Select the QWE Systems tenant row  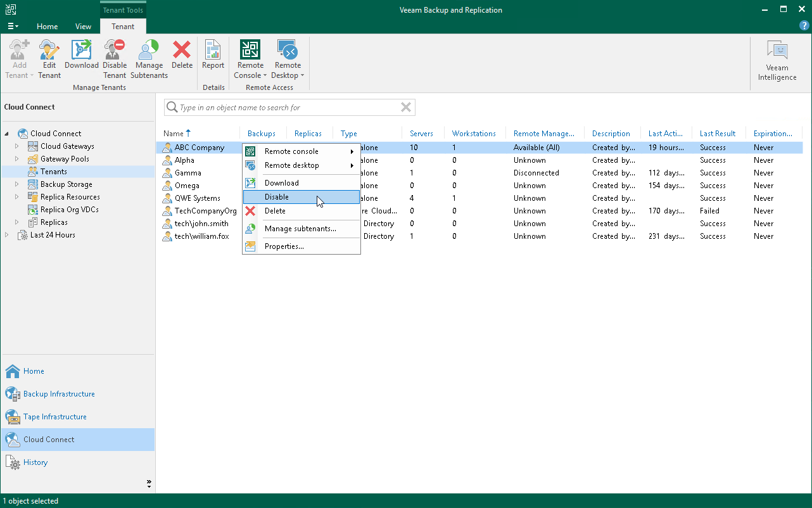click(x=480, y=198)
